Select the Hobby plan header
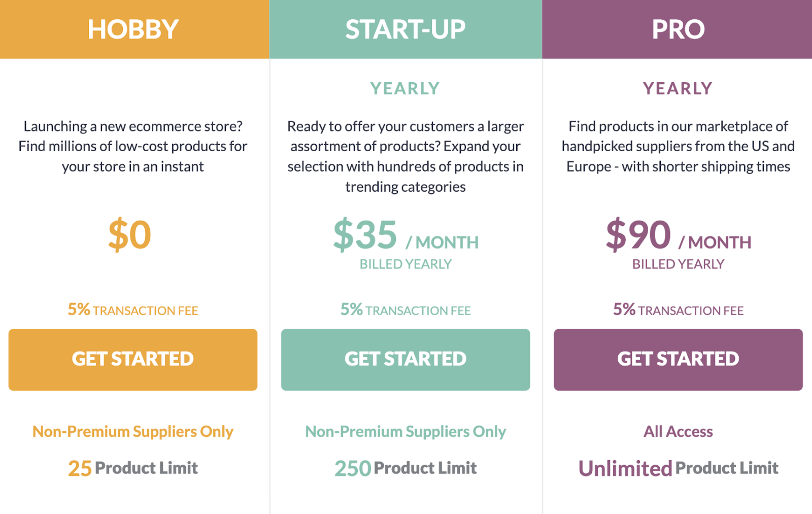 click(x=133, y=29)
